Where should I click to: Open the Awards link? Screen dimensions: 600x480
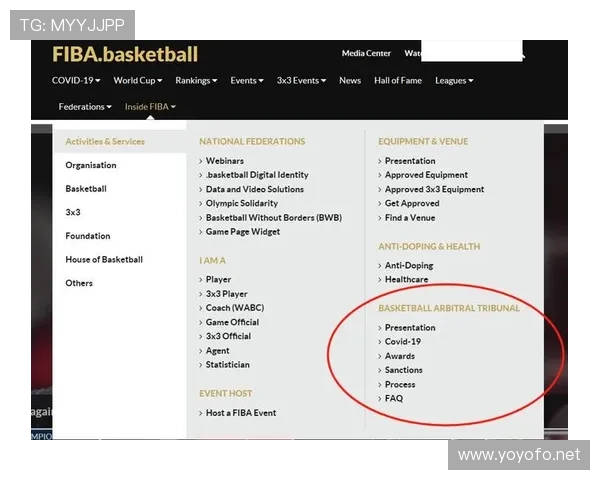[x=400, y=356]
